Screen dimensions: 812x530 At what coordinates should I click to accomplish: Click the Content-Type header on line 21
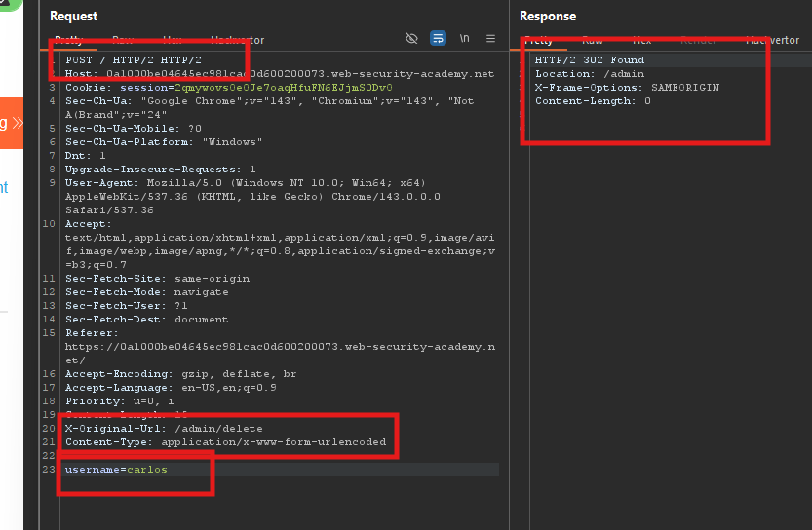click(x=226, y=442)
